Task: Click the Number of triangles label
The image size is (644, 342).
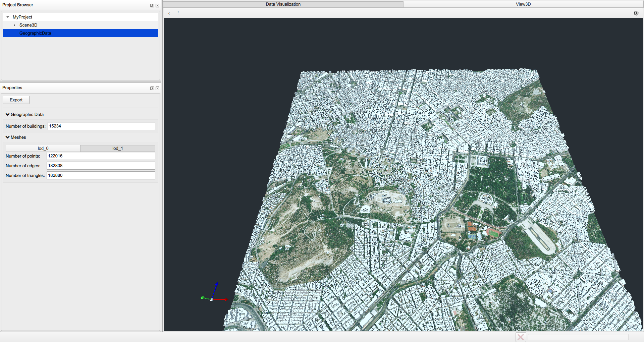Action: pos(25,175)
